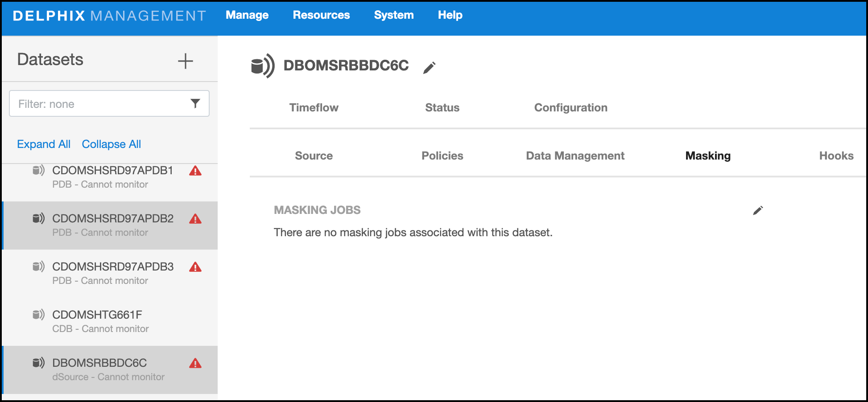
Task: Click the plus icon to add dataset
Action: (185, 61)
